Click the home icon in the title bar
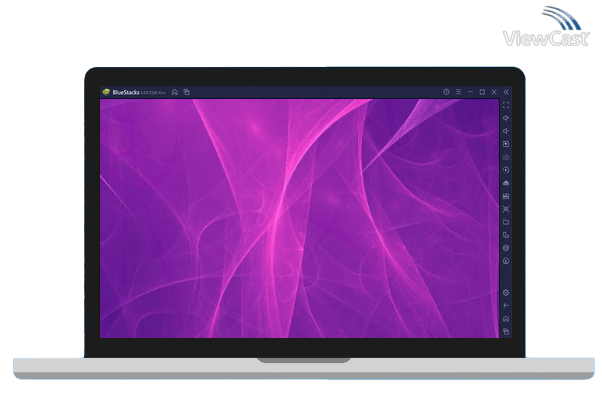Screen dimensions: 602x414 point(175,92)
